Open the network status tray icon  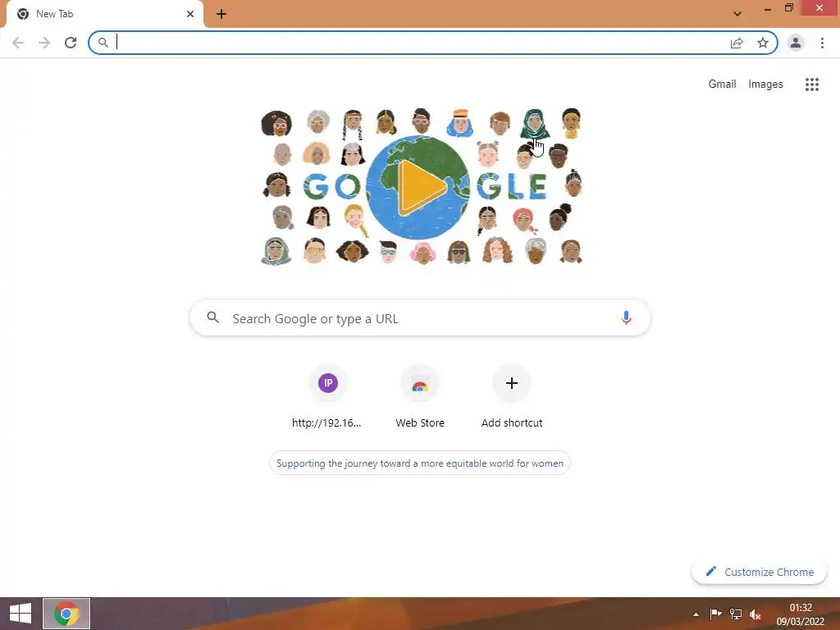pos(736,614)
